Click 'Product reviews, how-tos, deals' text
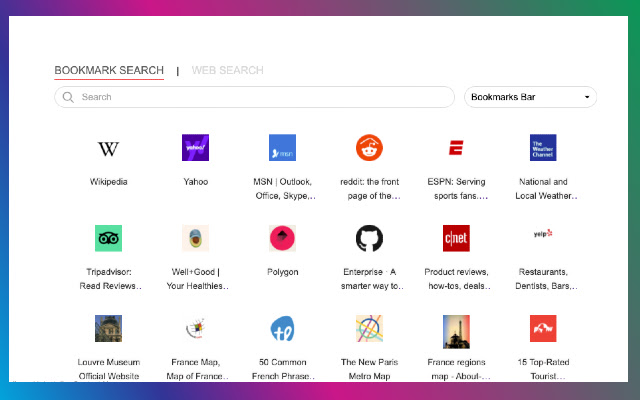 pyautogui.click(x=457, y=279)
